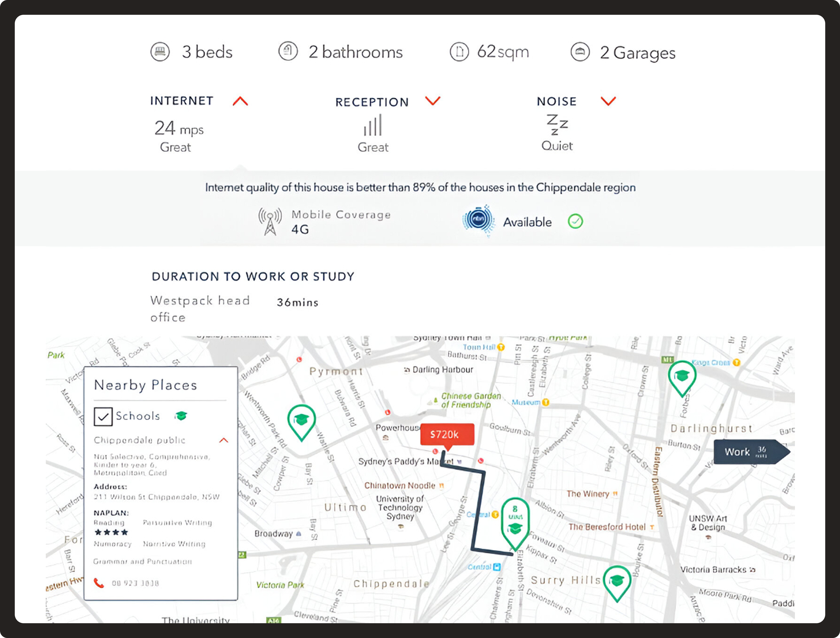Click the red phone icon
Image resolution: width=840 pixels, height=638 pixels.
99,583
